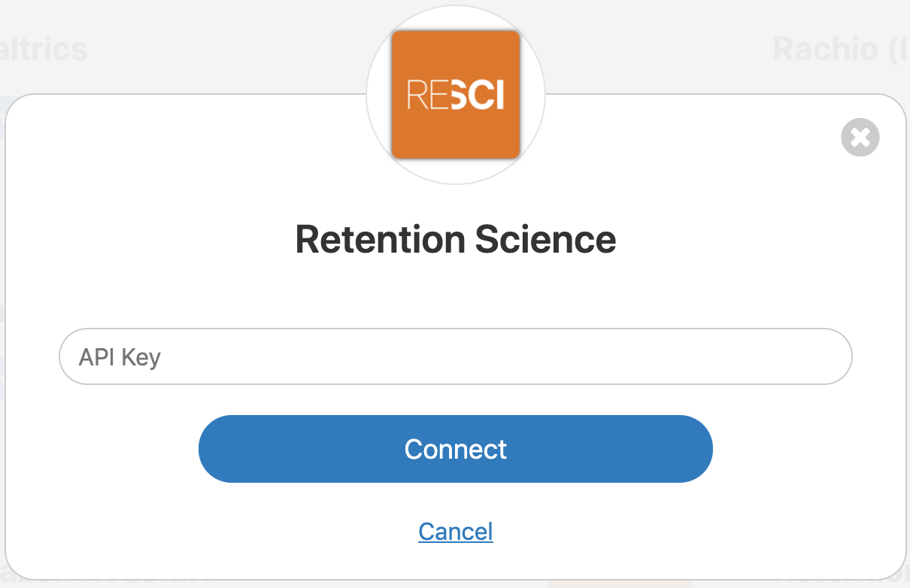Click the orange RESCI logo icon
The image size is (910, 588).
click(456, 95)
